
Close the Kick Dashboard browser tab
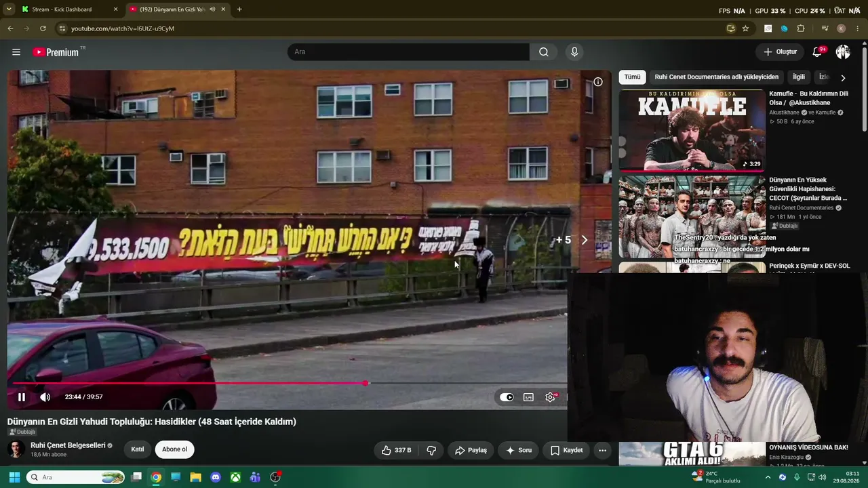tap(115, 9)
